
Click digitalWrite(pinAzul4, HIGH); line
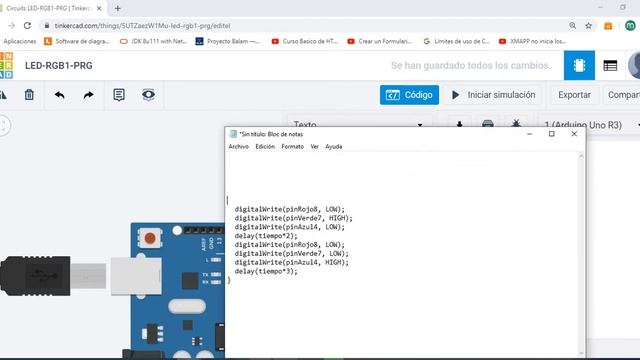pyautogui.click(x=292, y=262)
